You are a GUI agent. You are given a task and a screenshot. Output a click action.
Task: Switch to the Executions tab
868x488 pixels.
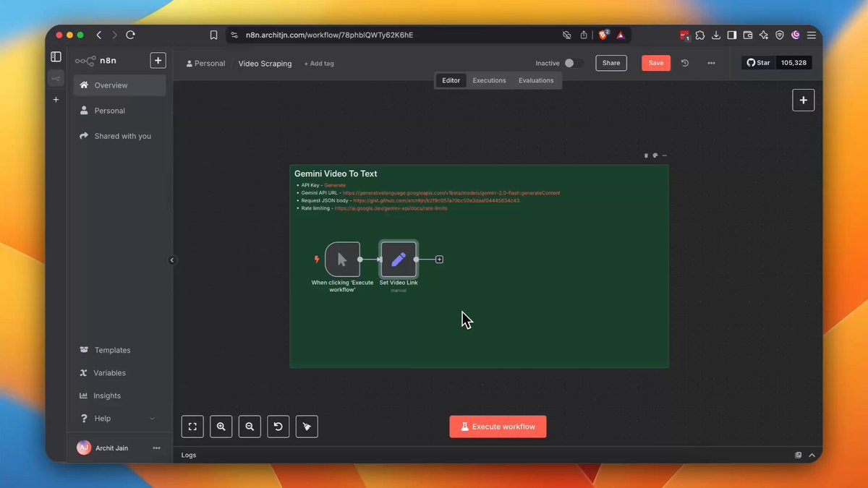click(x=489, y=80)
